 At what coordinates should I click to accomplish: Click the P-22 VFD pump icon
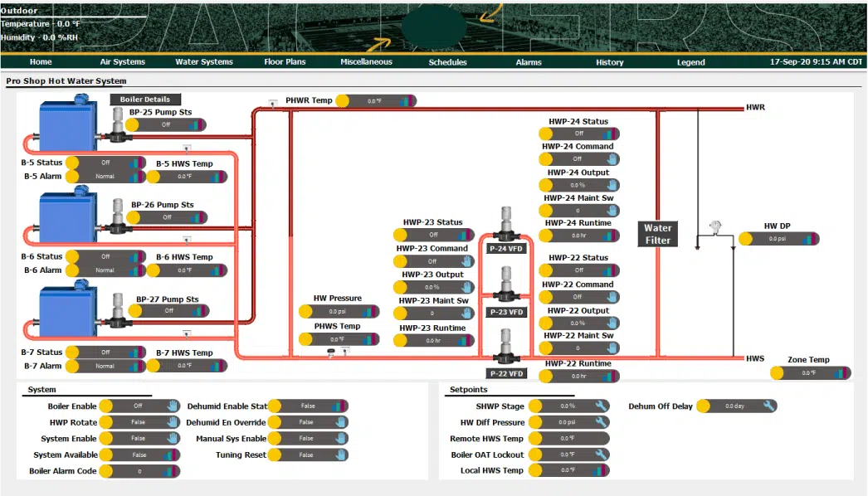click(506, 347)
